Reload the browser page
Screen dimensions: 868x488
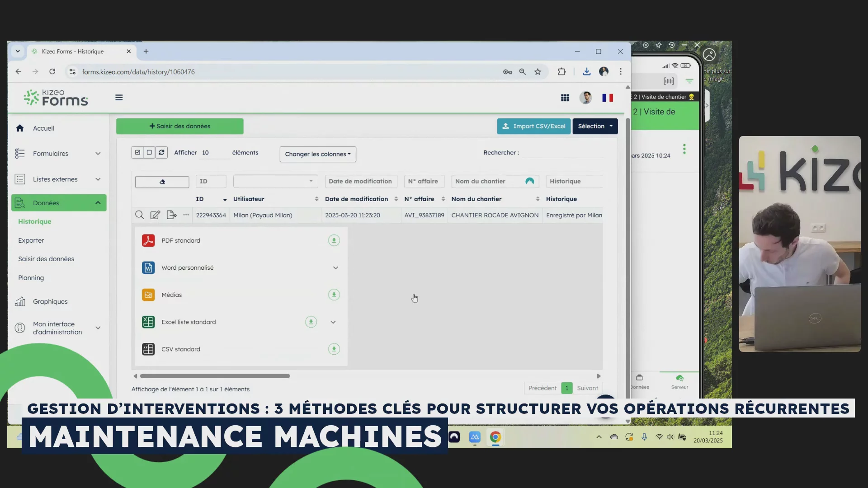click(x=52, y=71)
